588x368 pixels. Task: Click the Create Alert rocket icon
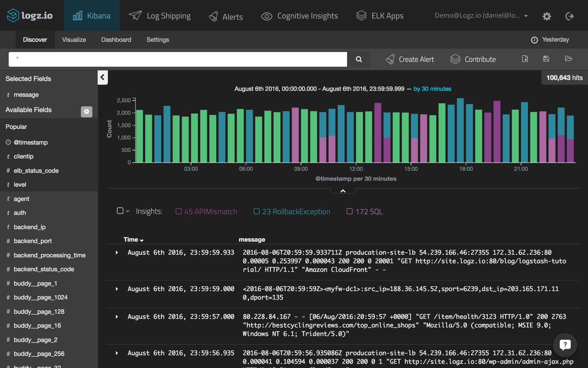click(x=390, y=59)
